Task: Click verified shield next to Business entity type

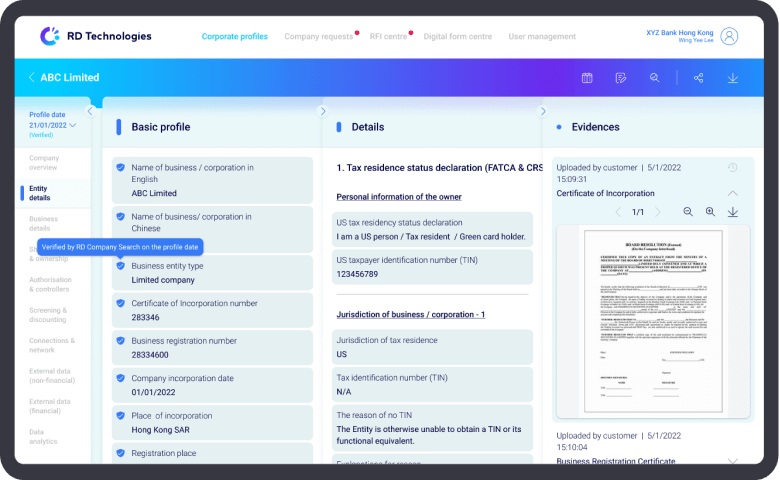Action: [120, 266]
